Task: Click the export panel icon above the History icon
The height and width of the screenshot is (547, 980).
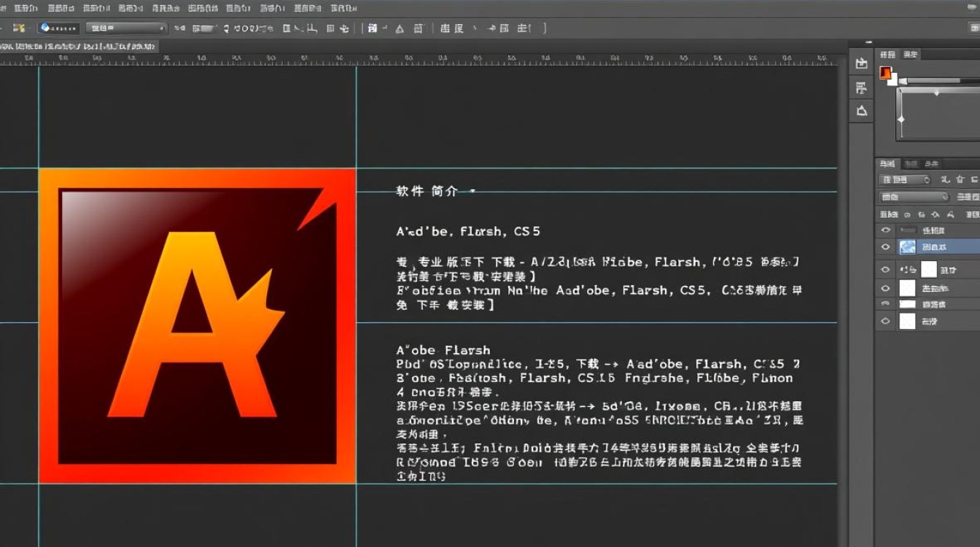Action: (860, 64)
